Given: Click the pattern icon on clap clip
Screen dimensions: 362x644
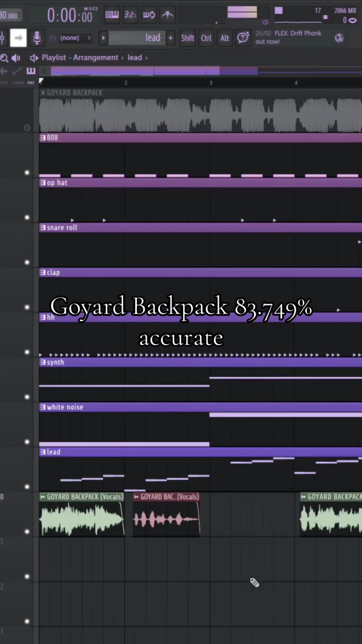Looking at the screenshot, I should click(43, 272).
